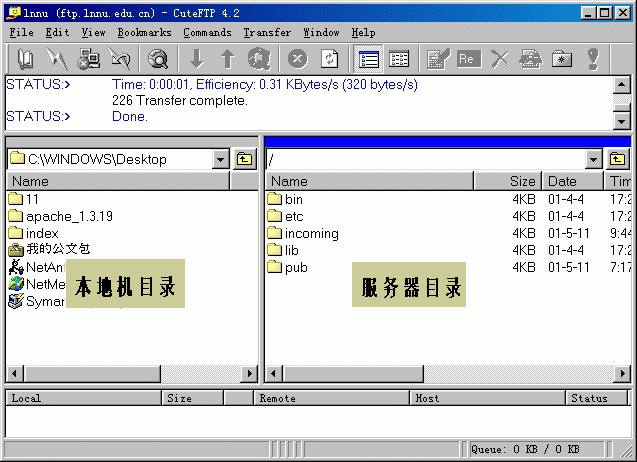The height and width of the screenshot is (462, 637).
Task: Click the Delete X toolbar icon
Action: click(x=500, y=59)
